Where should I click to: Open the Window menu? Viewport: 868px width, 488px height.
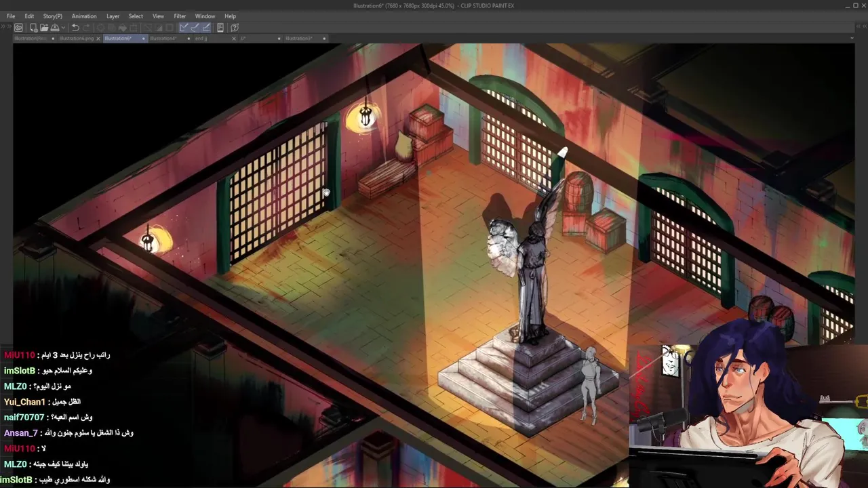[x=205, y=16]
